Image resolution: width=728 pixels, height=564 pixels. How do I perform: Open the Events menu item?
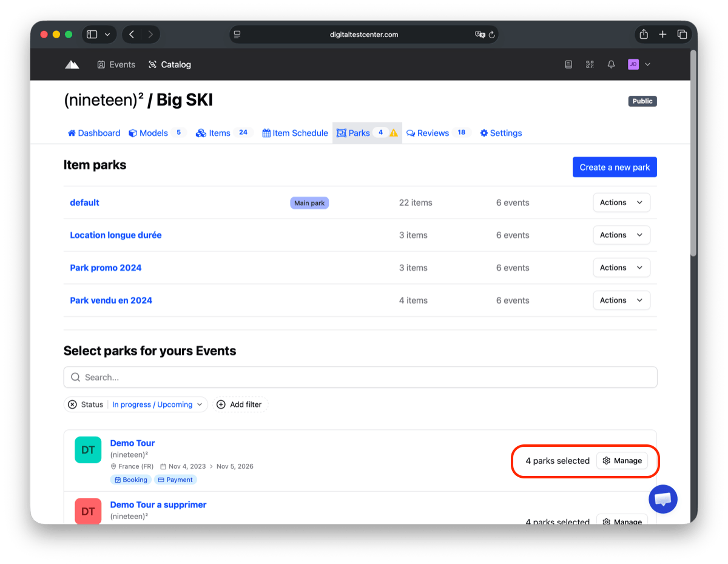coord(116,64)
